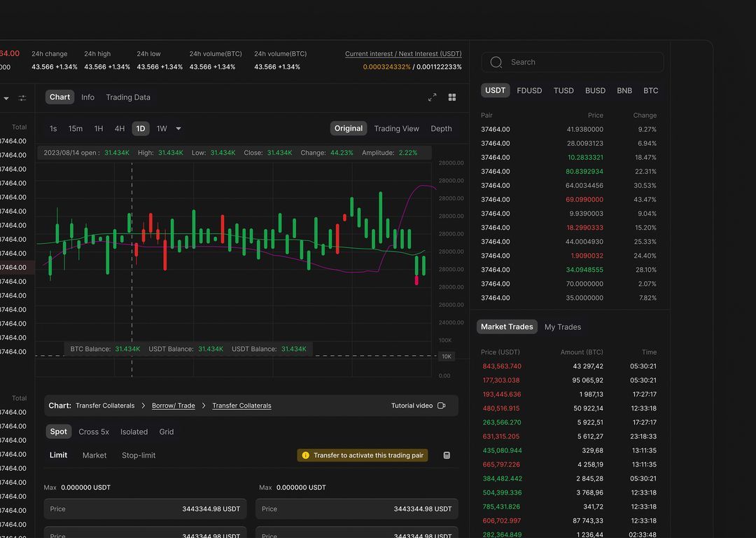Click the Amount (BTC) column header
Screen dimensions: 756x538
pos(582,352)
